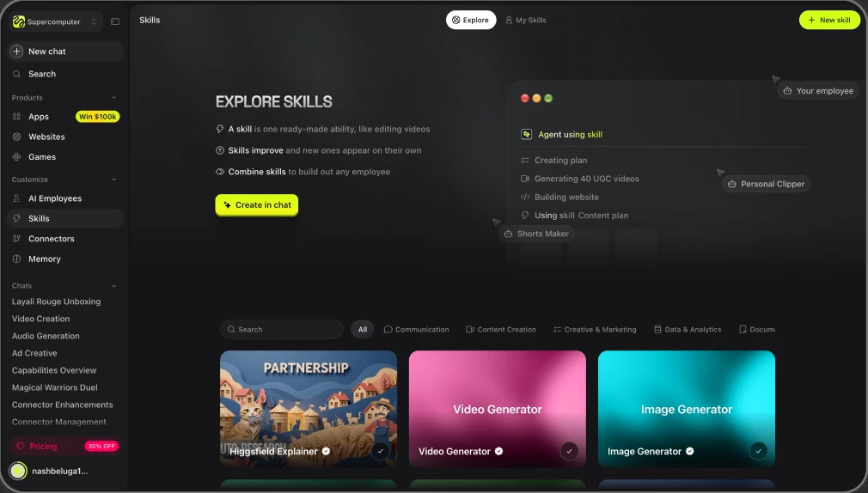Open the Video Generator skill card
Screen dimensions: 868x493
(497, 409)
